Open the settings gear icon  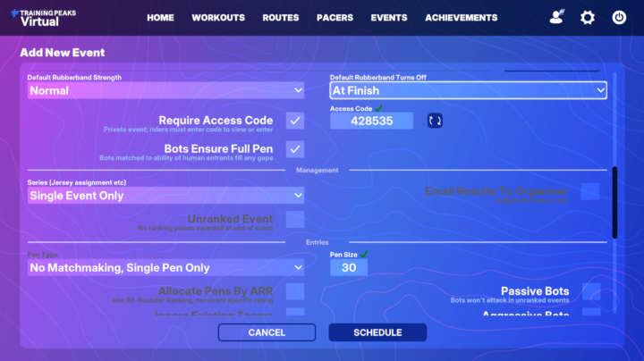point(588,17)
